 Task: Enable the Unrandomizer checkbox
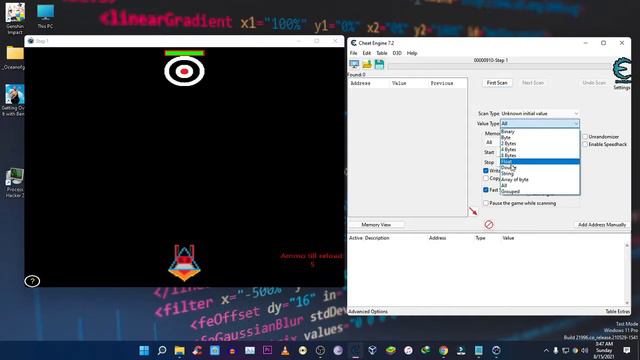pos(585,137)
